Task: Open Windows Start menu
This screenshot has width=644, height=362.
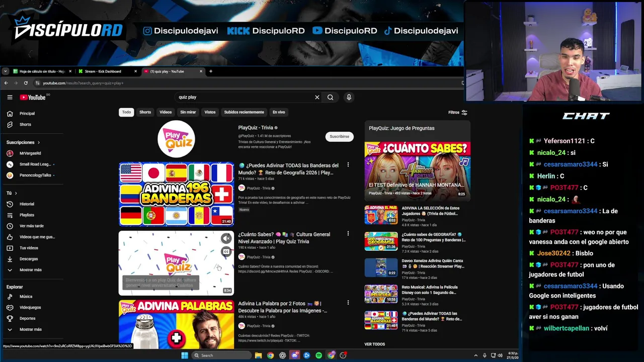Action: coord(185,355)
